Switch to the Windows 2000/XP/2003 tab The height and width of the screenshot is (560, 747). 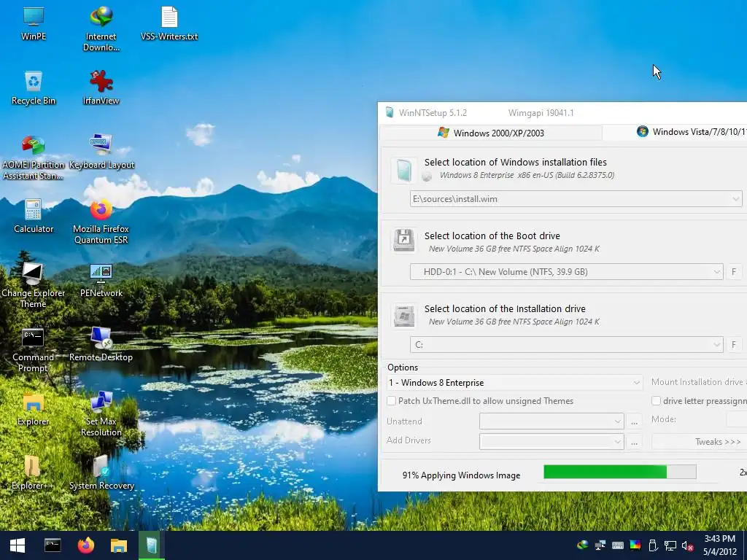click(491, 133)
